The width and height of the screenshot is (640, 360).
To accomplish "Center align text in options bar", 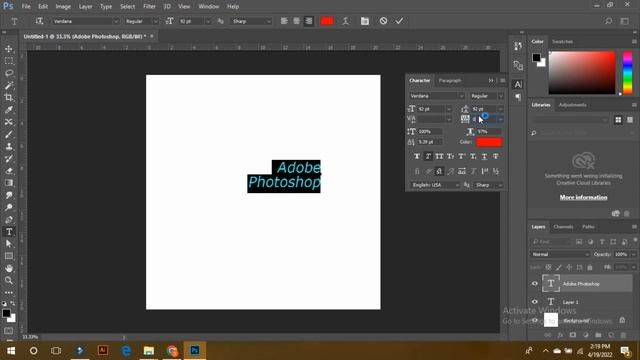I will pos(297,21).
